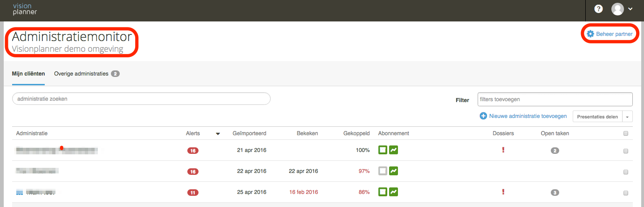Expand the chevron beside the user avatar
Viewport: 644px width, 207px height.
click(x=630, y=9)
